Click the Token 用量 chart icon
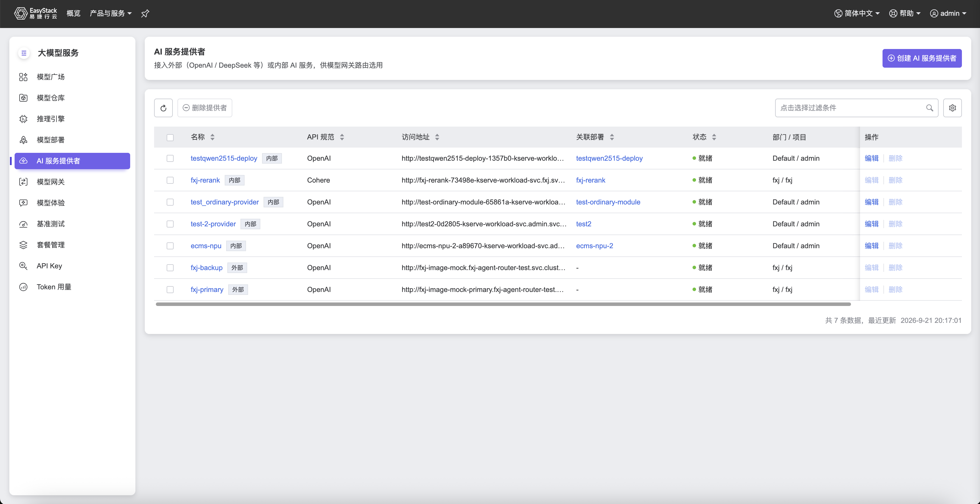980x504 pixels. [23, 287]
